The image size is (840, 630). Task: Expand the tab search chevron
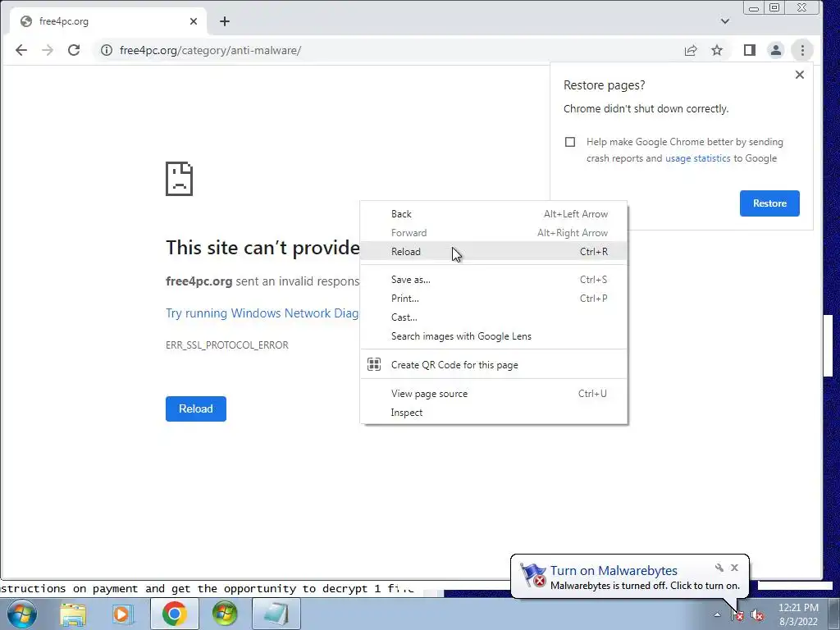[725, 21]
